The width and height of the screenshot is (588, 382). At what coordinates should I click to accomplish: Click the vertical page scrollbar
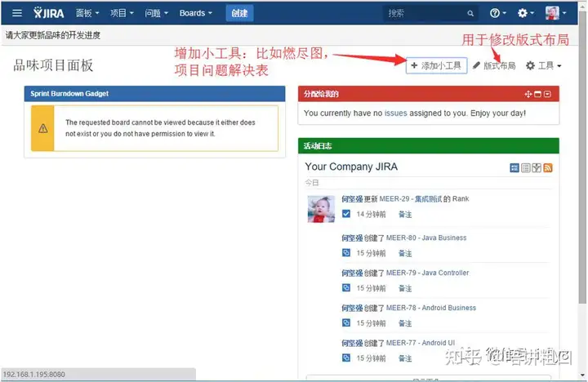click(x=582, y=158)
